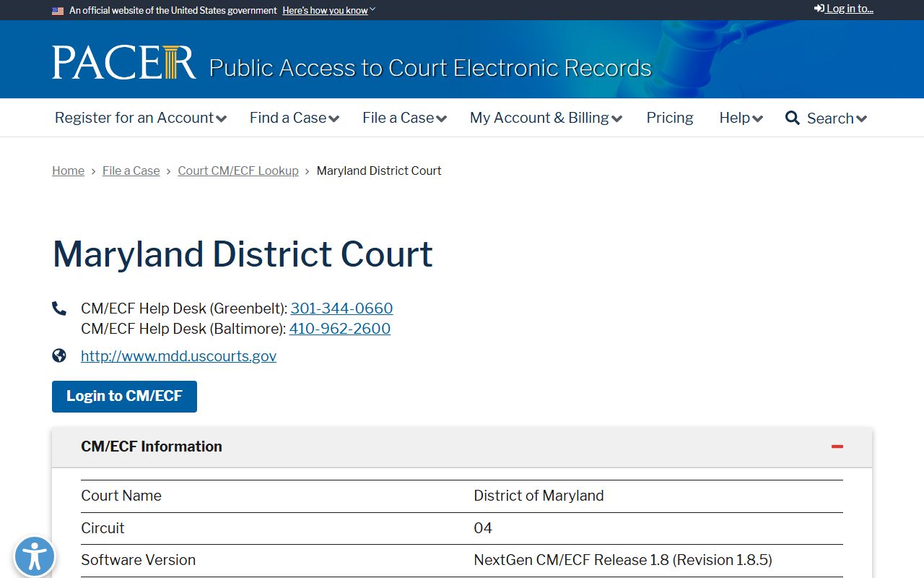Go to Home breadcrumb
The height and width of the screenshot is (578, 924).
68,171
